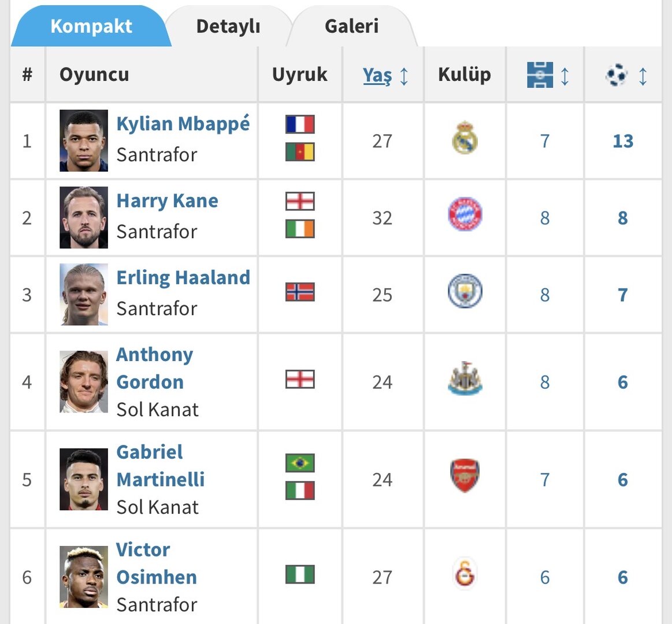
Task: Open the Manchester City club crest
Action: (465, 291)
